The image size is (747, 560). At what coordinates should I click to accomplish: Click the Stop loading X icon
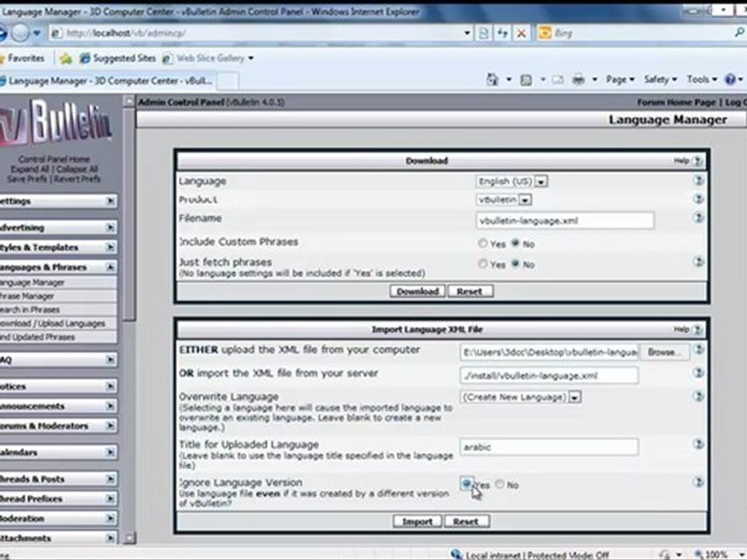tap(521, 33)
